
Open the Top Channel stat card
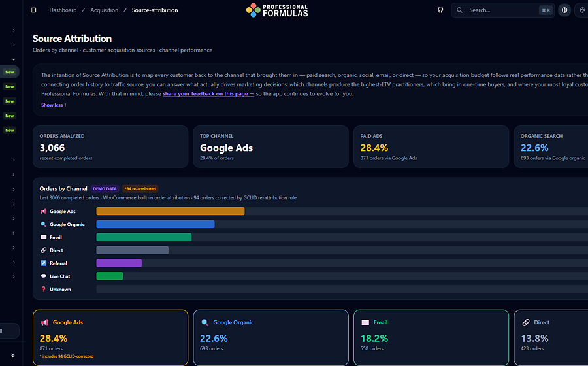(270, 146)
